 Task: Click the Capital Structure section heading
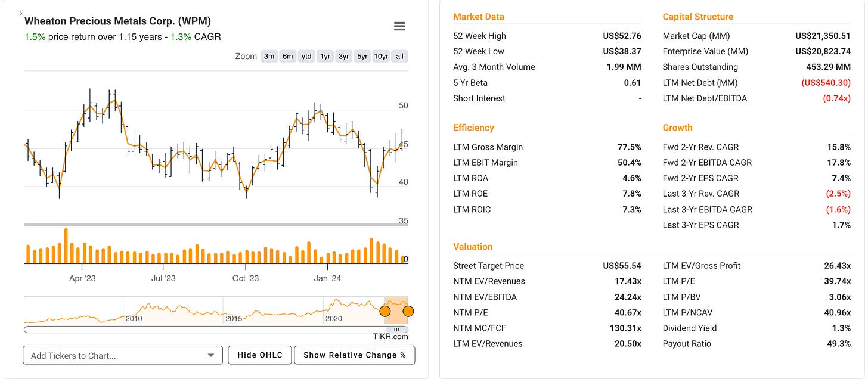pos(698,17)
